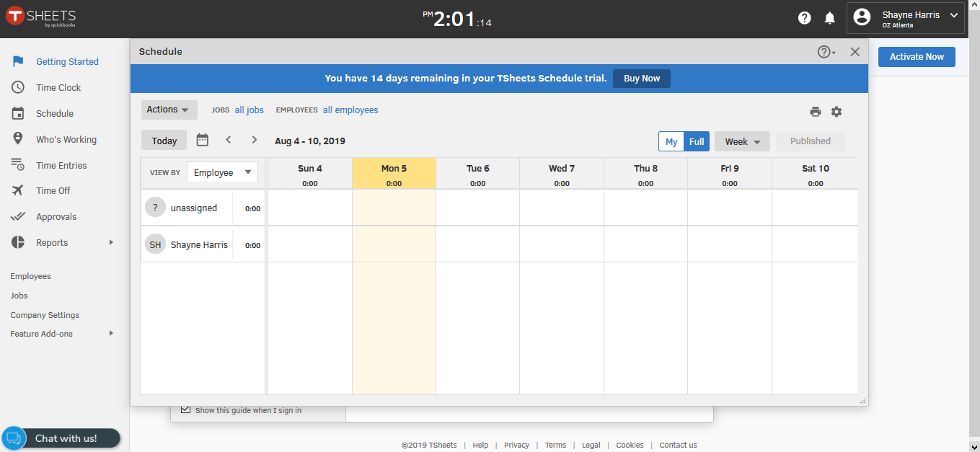Select the Thu 8 column header
Image resolution: width=980 pixels, height=452 pixels.
coord(645,174)
